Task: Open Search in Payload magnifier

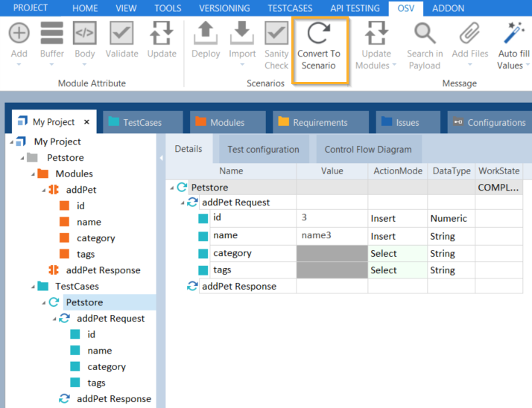Action: 425,34
